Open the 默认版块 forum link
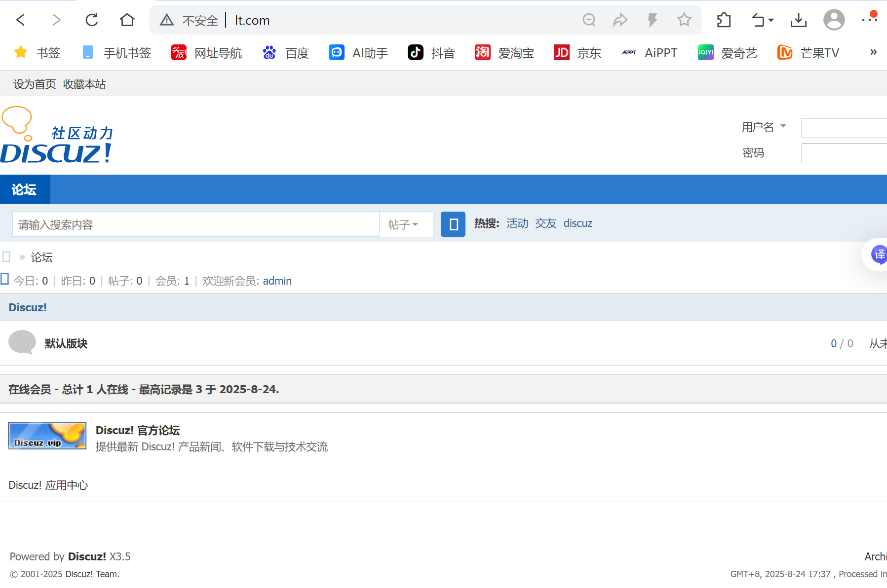 pos(66,343)
